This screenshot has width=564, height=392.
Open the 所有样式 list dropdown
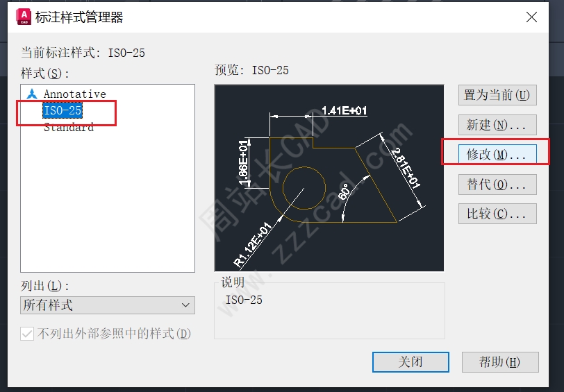tap(108, 305)
